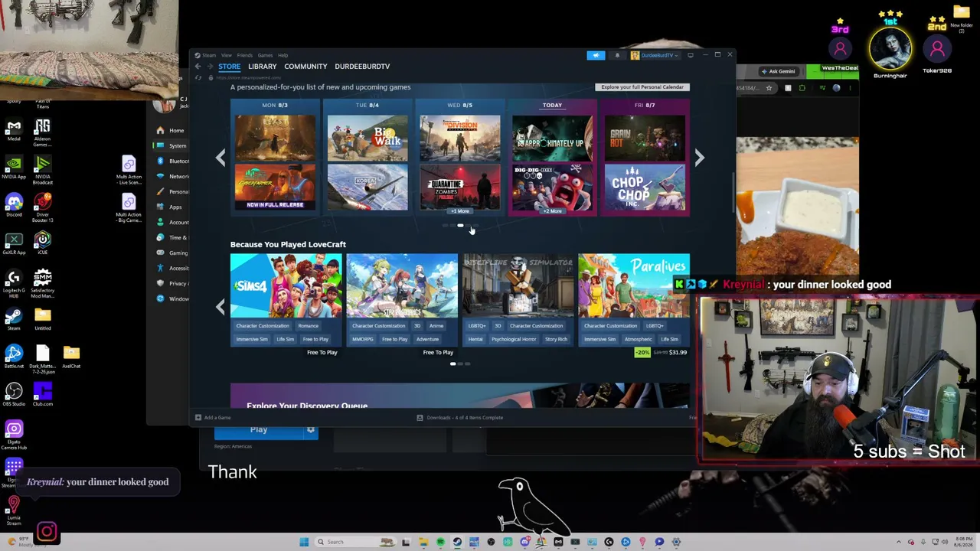Click the Steam forward navigation arrow
The width and height of the screenshot is (980, 551).
[211, 67]
